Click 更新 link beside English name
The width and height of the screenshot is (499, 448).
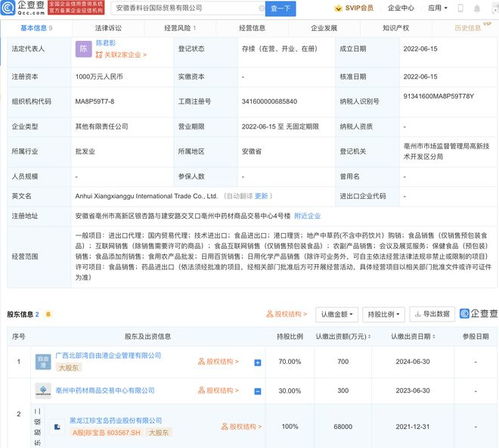point(261,196)
